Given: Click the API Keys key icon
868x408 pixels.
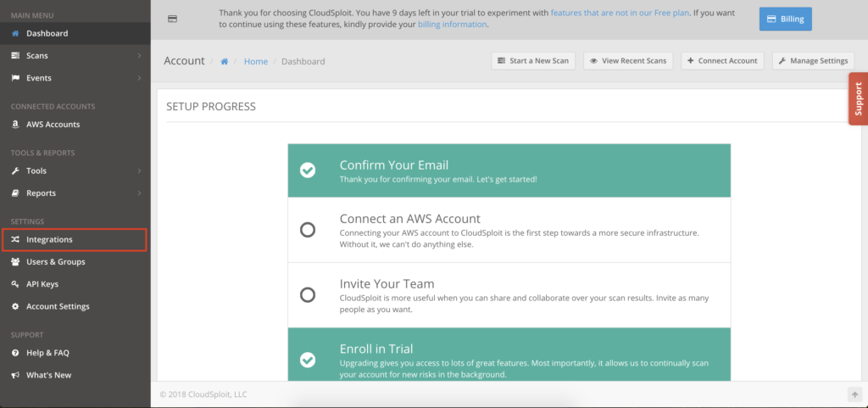Looking at the screenshot, I should pyautogui.click(x=16, y=284).
